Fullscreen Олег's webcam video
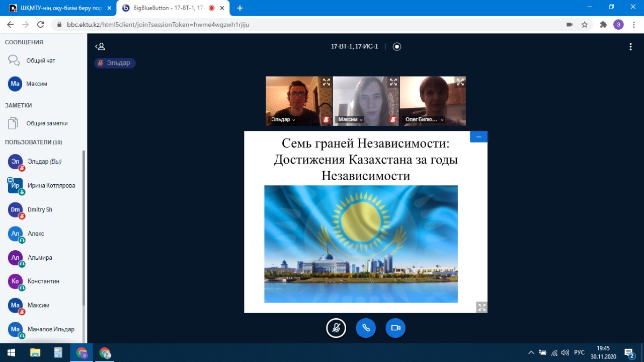Screen dimensions: 644x362 point(460,82)
